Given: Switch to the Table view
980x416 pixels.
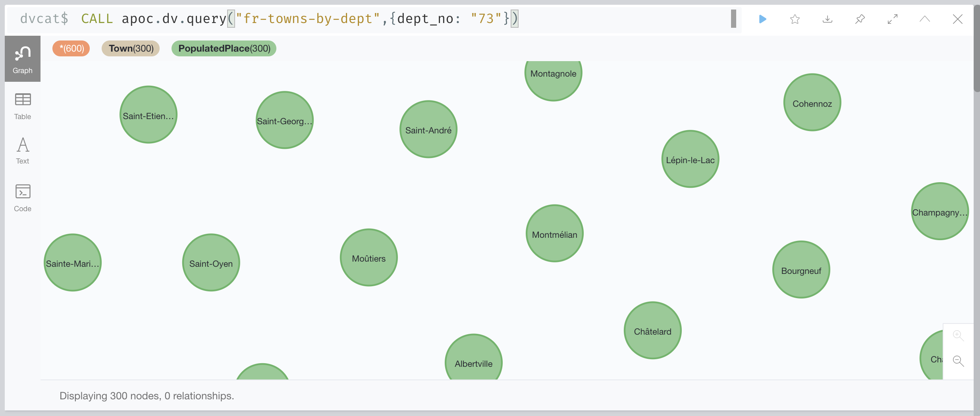Looking at the screenshot, I should click(x=22, y=105).
